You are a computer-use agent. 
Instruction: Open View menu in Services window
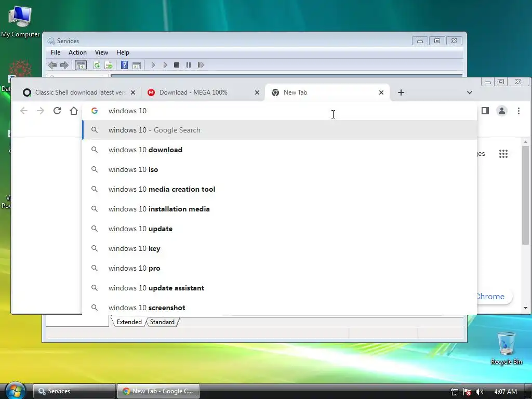[101, 52]
